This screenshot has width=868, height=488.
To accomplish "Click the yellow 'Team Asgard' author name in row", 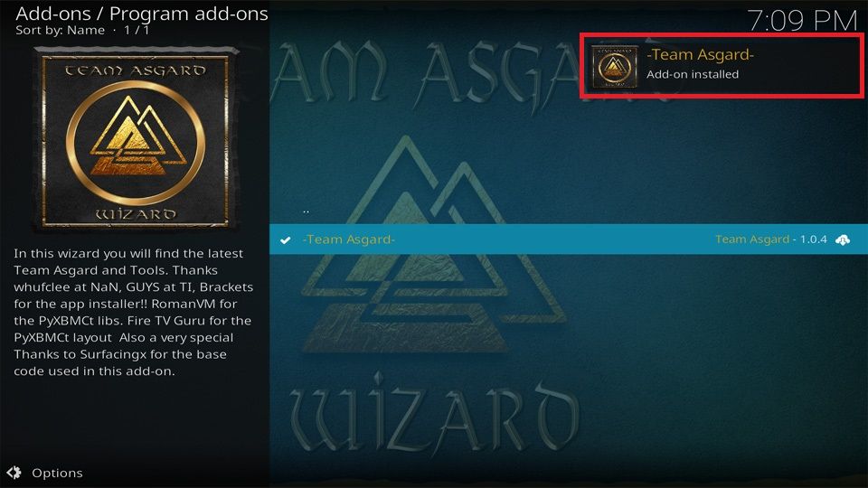I will click(752, 239).
